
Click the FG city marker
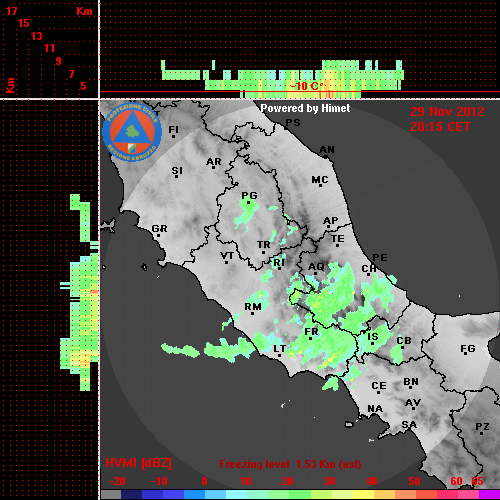468,350
